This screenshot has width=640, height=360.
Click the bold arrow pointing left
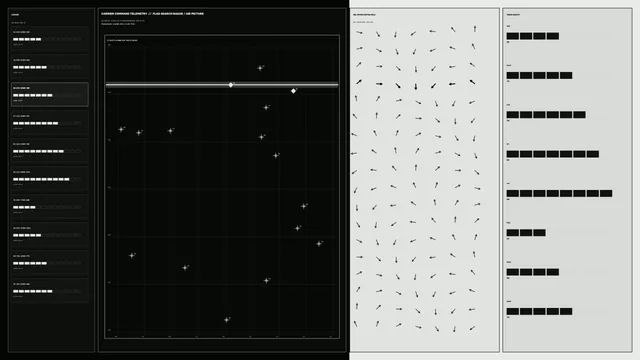(452, 84)
